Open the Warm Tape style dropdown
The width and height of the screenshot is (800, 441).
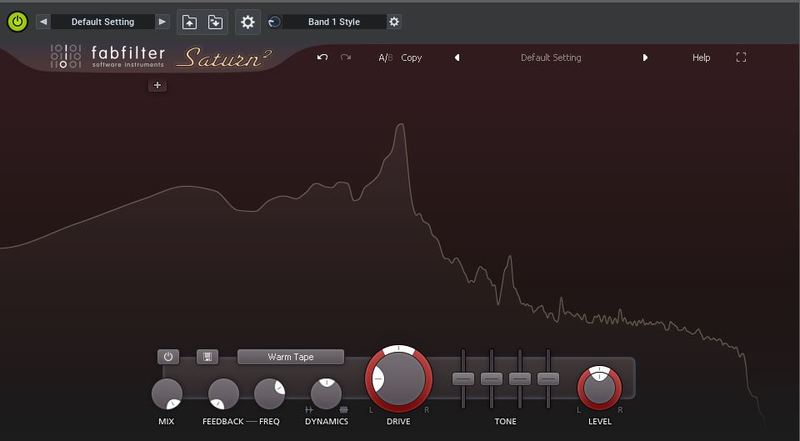pos(290,357)
